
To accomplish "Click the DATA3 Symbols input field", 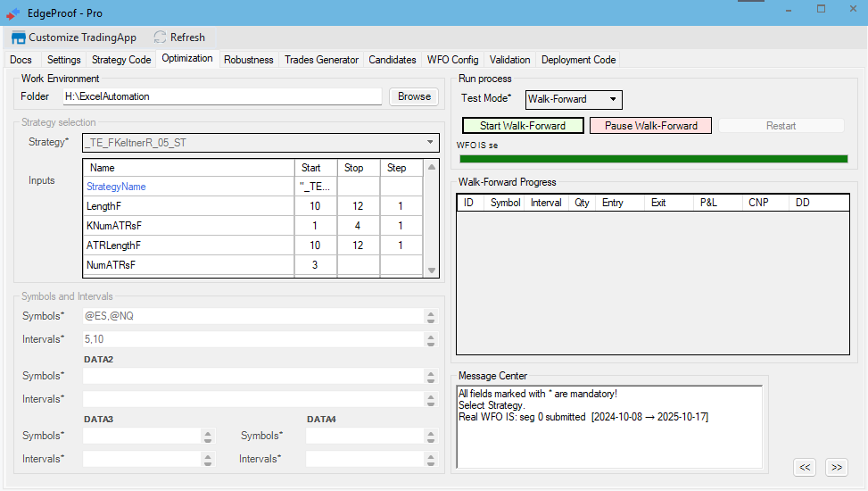I will coord(142,436).
